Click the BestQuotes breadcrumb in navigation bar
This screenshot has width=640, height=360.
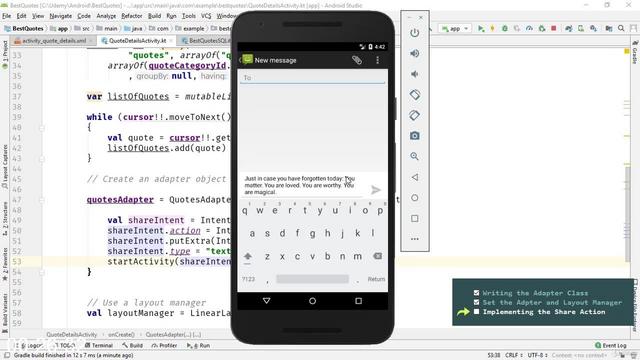24,29
